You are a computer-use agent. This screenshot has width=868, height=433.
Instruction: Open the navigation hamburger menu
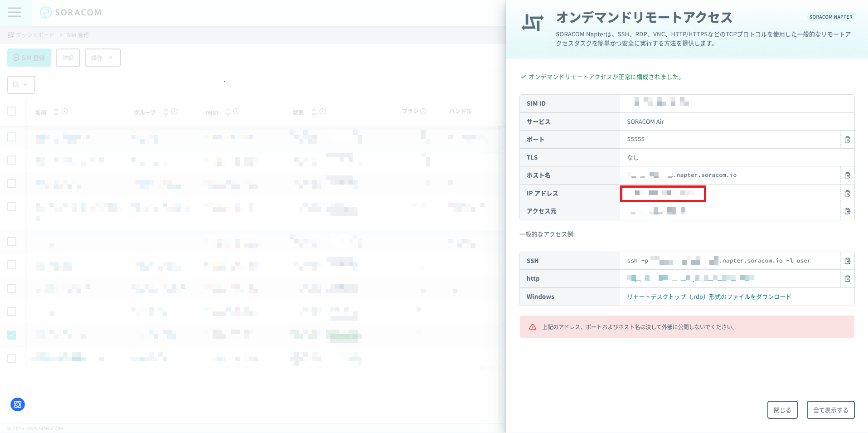[x=15, y=12]
